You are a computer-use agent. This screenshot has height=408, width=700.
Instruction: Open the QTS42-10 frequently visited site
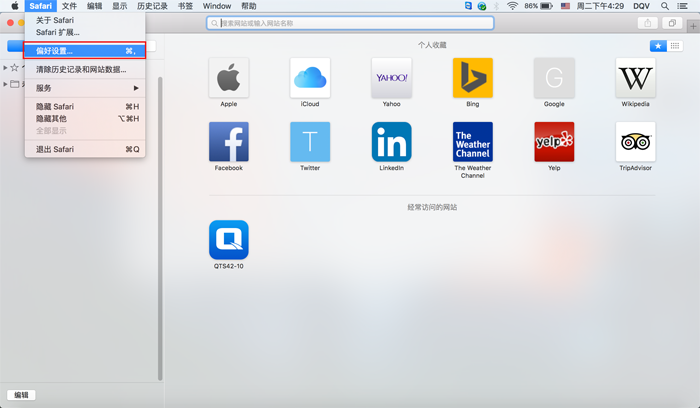229,240
